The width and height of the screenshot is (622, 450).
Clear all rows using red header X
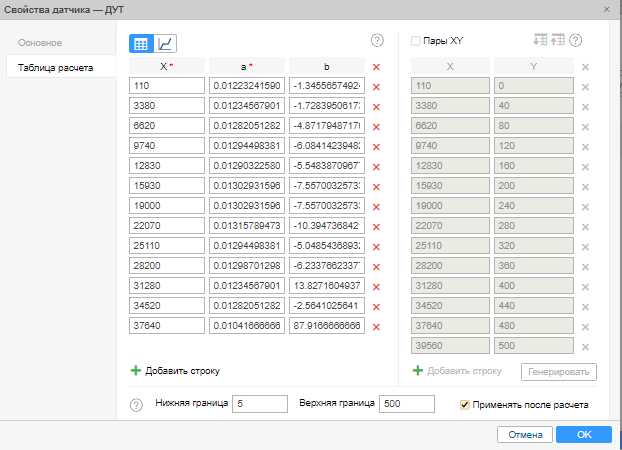pyautogui.click(x=377, y=67)
